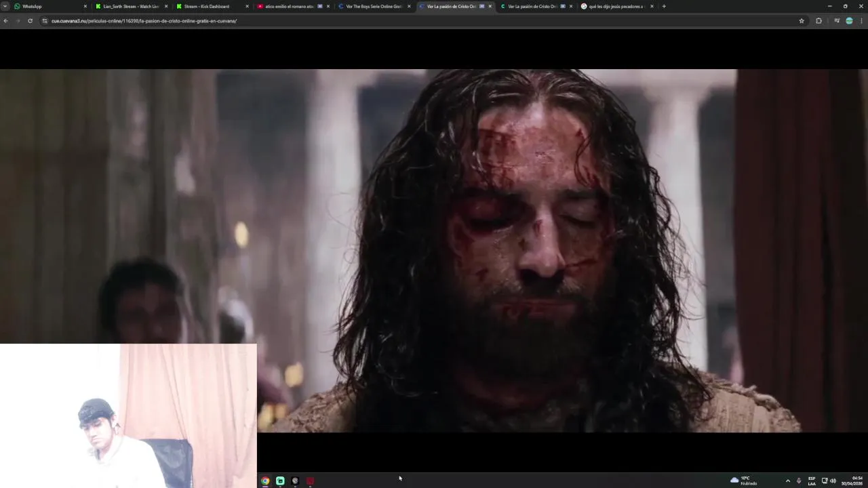
Task: Bookmark this page with star icon
Action: (802, 21)
